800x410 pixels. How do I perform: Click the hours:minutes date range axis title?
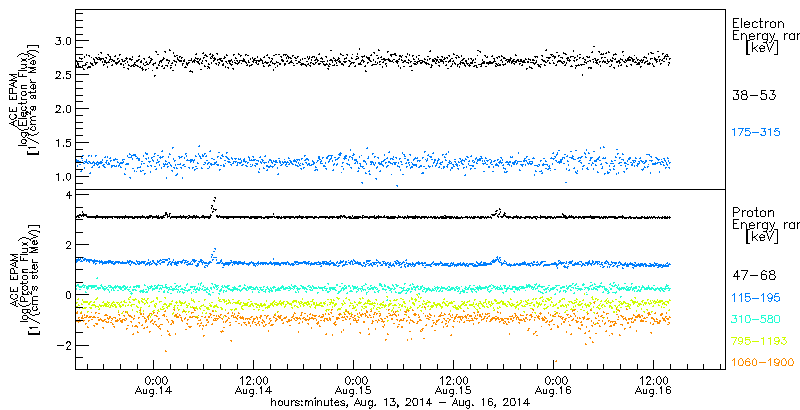pos(400,403)
